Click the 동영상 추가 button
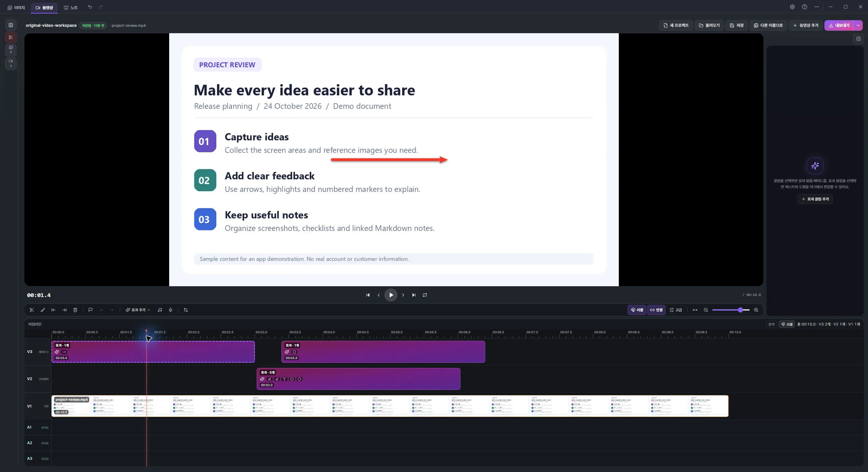The width and height of the screenshot is (868, 472). 806,25
